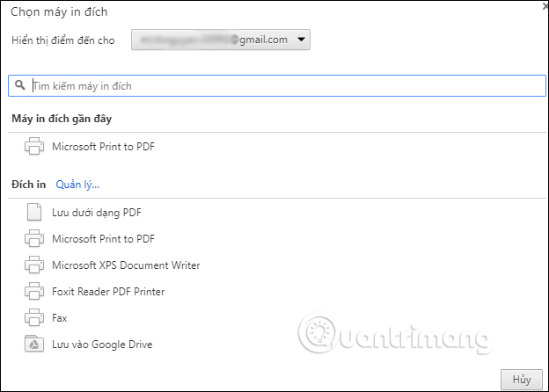Pick recent Microsoft Print to PDF entry
Viewport: 549px width, 392px height.
pyautogui.click(x=103, y=147)
